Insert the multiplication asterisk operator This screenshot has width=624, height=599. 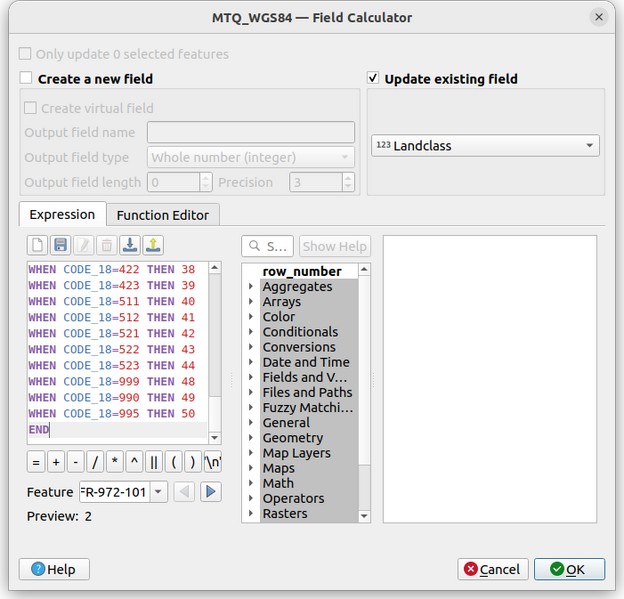click(x=115, y=462)
